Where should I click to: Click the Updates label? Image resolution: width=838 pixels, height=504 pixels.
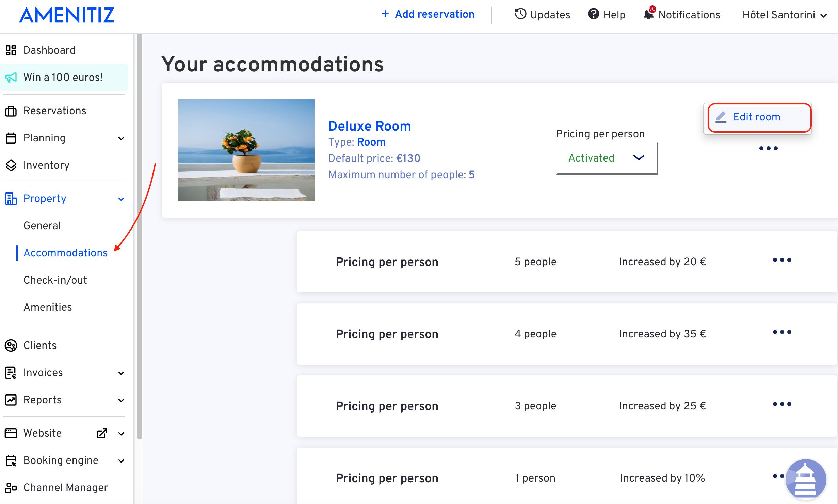[x=550, y=15]
